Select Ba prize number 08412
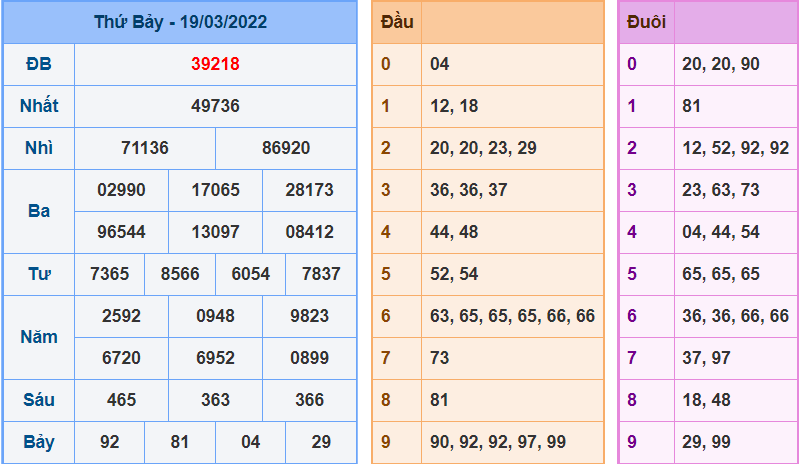Screen dimensions: 799x464 (x=309, y=232)
